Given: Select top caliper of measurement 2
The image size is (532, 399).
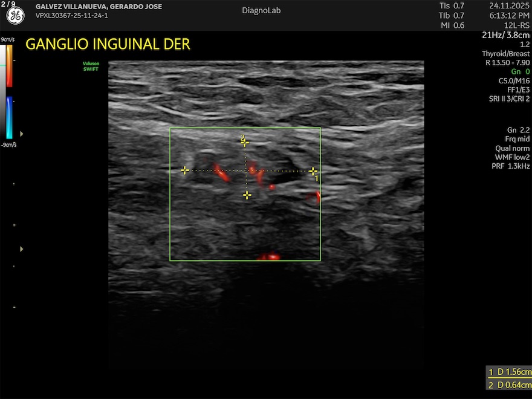Looking at the screenshot, I should pyautogui.click(x=245, y=143).
